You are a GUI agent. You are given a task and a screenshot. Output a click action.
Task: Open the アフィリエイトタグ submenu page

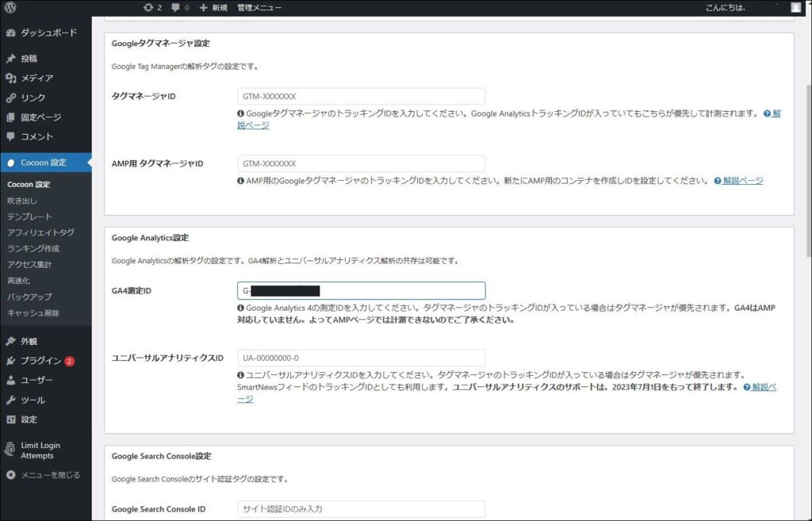click(x=40, y=232)
